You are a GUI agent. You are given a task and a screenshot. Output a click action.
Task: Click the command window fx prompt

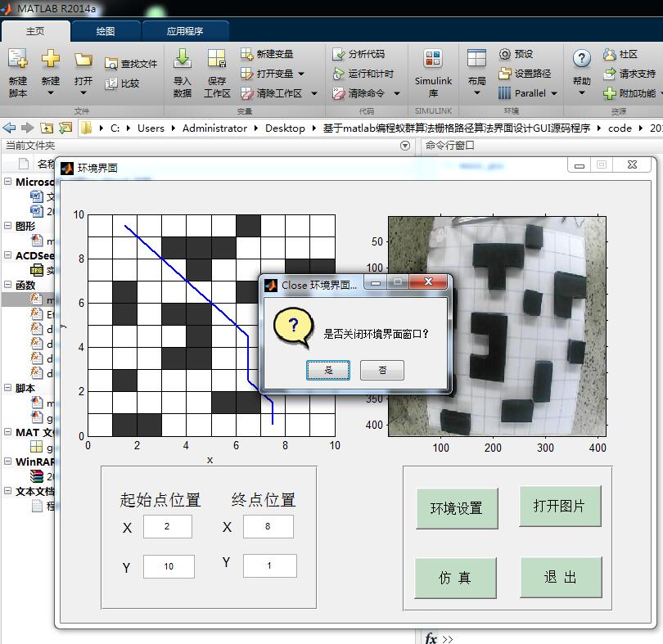431,637
